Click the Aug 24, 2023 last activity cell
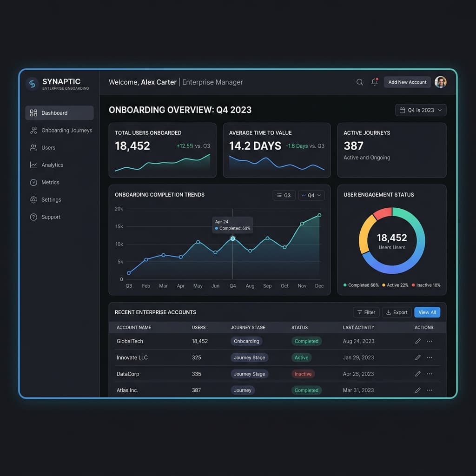The width and height of the screenshot is (476, 476). pyautogui.click(x=358, y=341)
